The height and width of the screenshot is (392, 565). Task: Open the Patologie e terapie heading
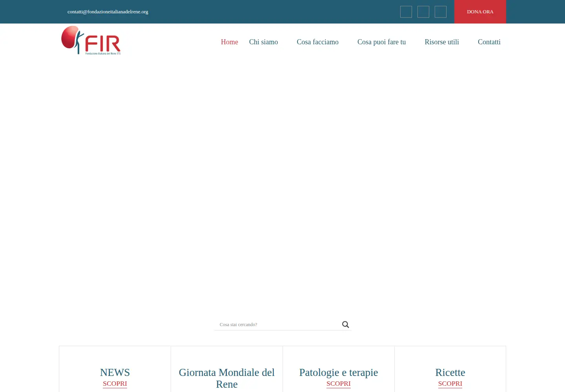point(339,372)
